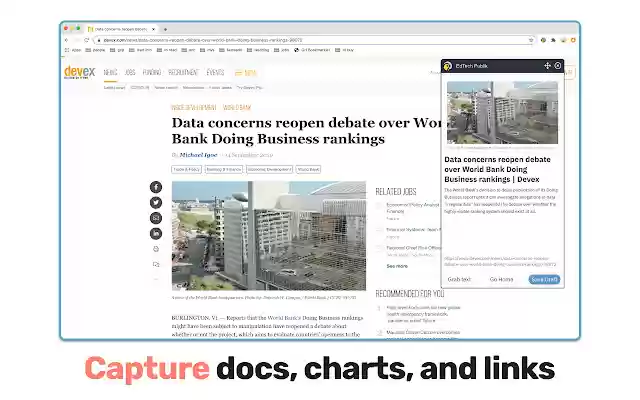
Task: Click the print icon beside the article
Action: tap(156, 249)
